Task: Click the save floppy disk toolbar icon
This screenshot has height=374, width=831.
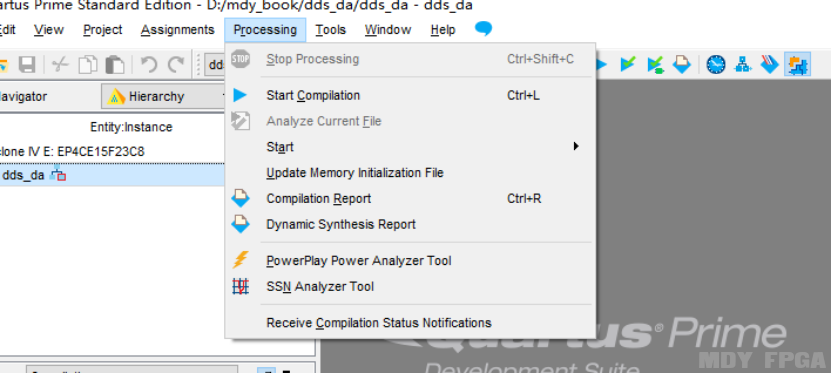Action: pyautogui.click(x=27, y=65)
